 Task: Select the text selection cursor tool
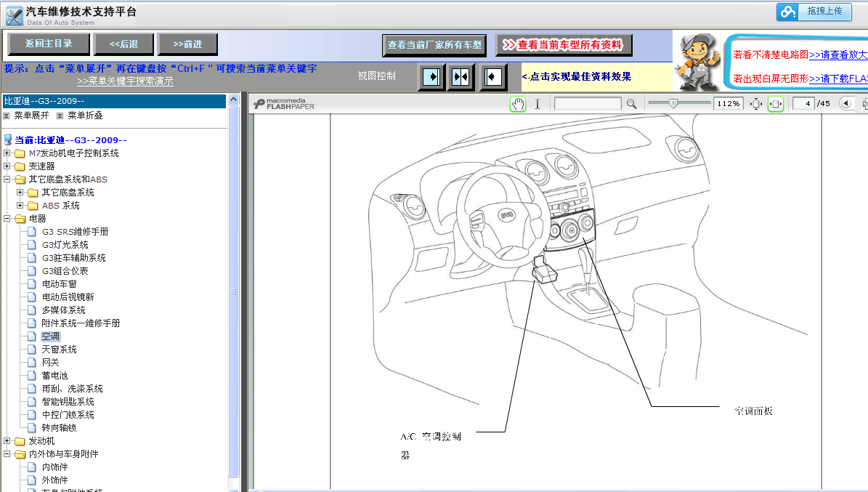click(x=538, y=104)
